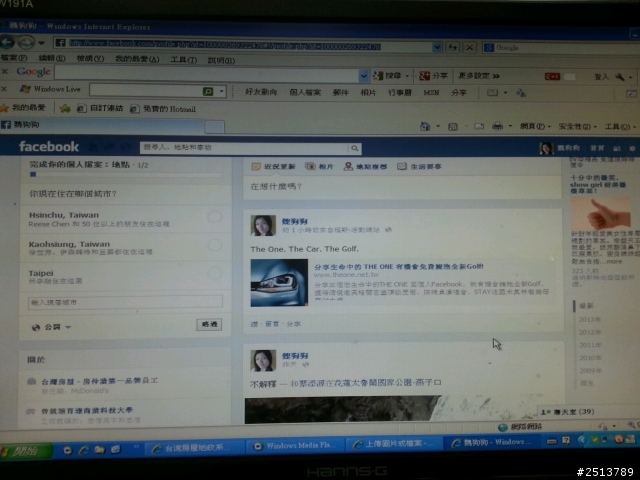This screenshot has height=480, width=640.
Task: Click the 在想什麼嗎? status text box
Action: point(402,187)
